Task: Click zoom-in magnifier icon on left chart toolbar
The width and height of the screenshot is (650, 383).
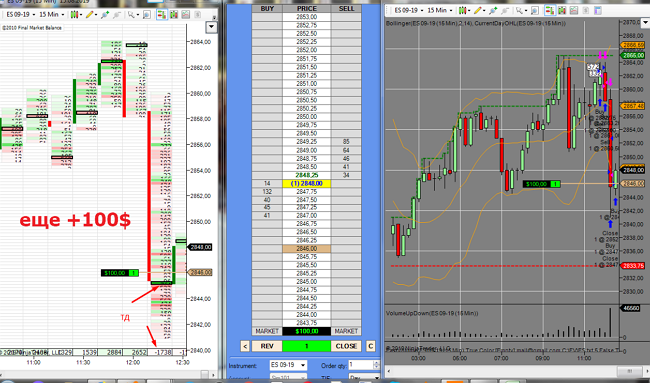Action: pos(105,15)
